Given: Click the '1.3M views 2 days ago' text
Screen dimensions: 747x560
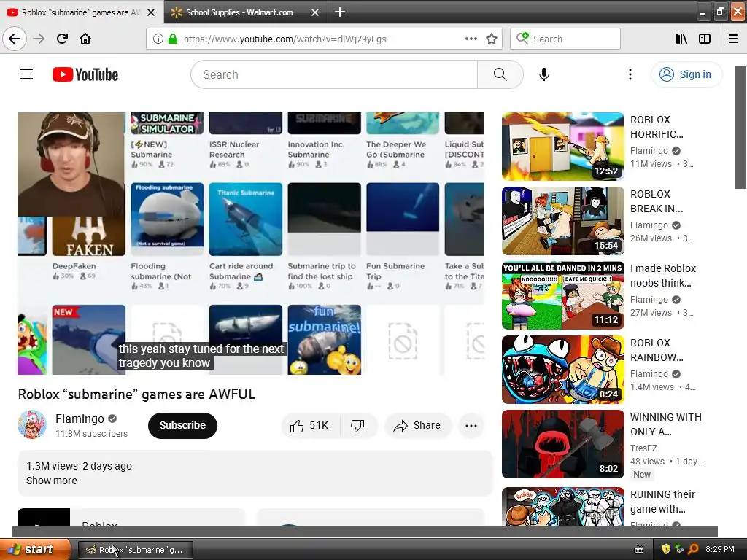Looking at the screenshot, I should 79,466.
